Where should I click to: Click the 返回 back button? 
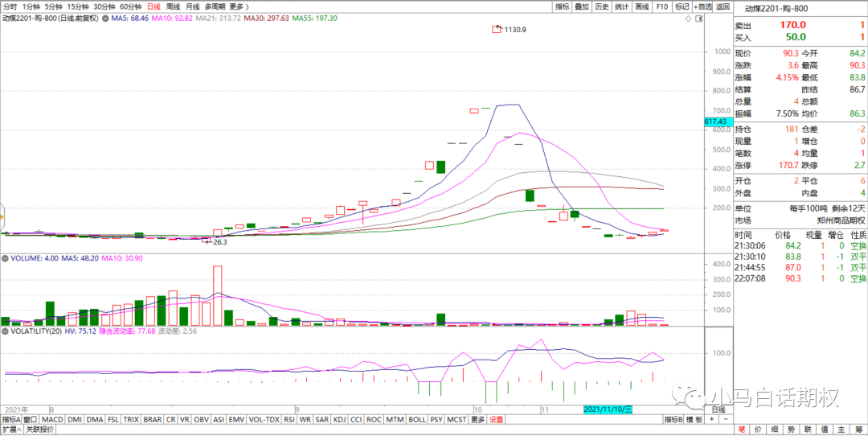[x=723, y=6]
